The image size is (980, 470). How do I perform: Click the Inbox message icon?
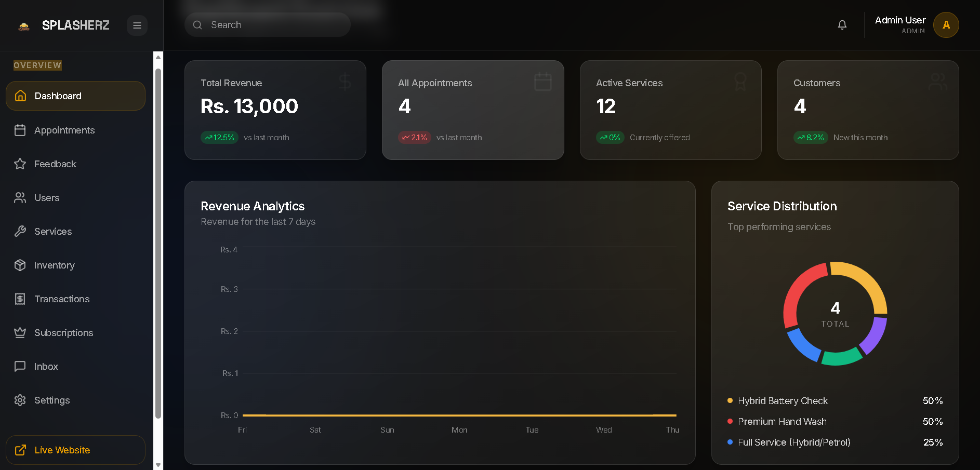pos(20,367)
